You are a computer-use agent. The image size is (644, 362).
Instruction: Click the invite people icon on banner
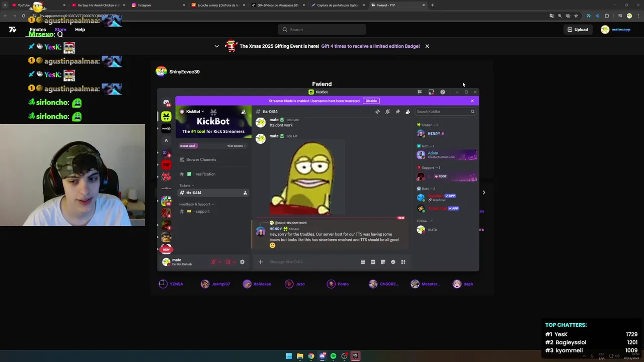coord(244,112)
